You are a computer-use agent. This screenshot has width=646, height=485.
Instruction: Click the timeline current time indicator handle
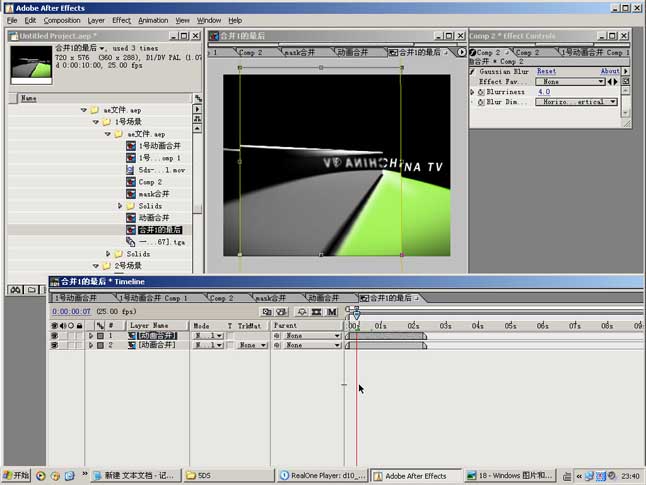coord(357,315)
